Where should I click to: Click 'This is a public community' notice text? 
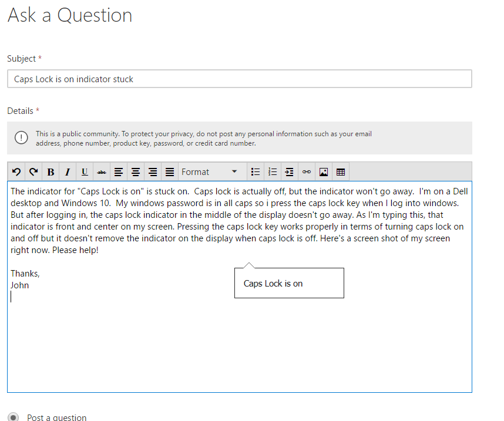coord(204,139)
